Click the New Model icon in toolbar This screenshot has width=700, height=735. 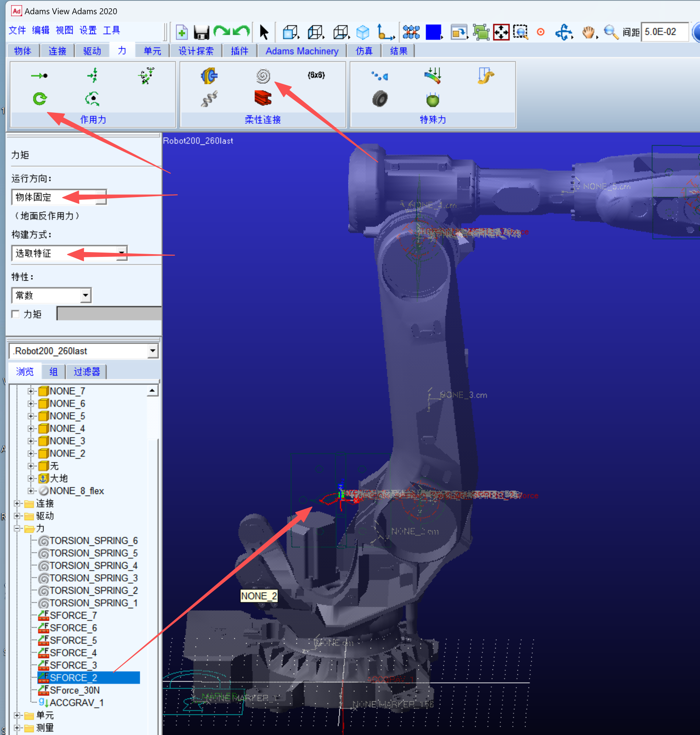[x=182, y=32]
